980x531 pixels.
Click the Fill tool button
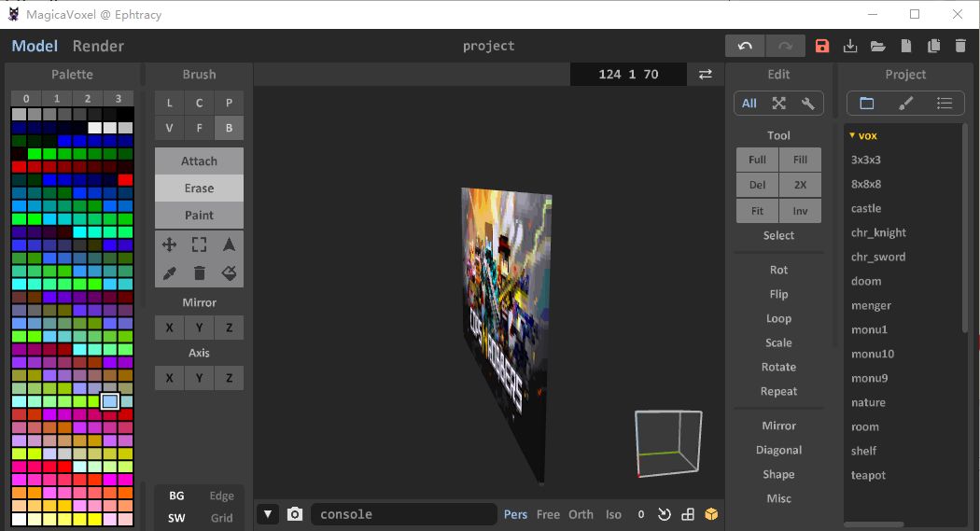[800, 160]
